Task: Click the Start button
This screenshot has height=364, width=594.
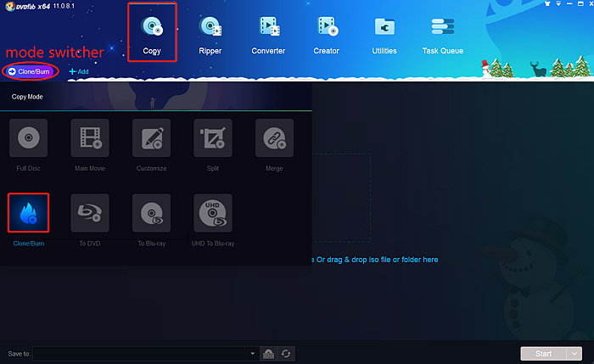Action: click(543, 354)
